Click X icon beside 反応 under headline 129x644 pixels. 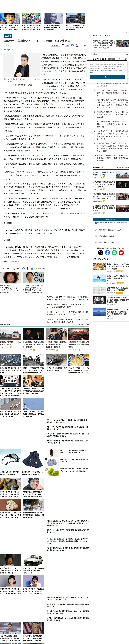(63, 45)
